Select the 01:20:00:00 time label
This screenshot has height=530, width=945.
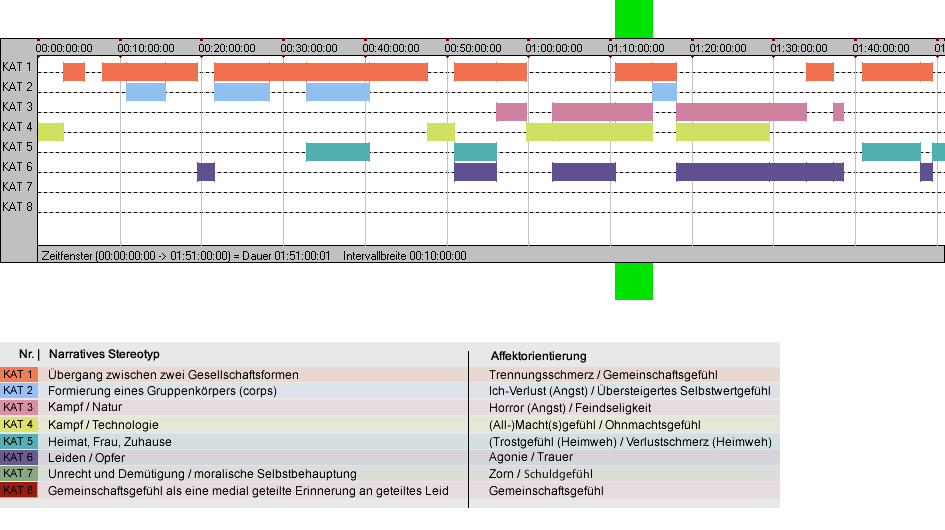(x=718, y=48)
